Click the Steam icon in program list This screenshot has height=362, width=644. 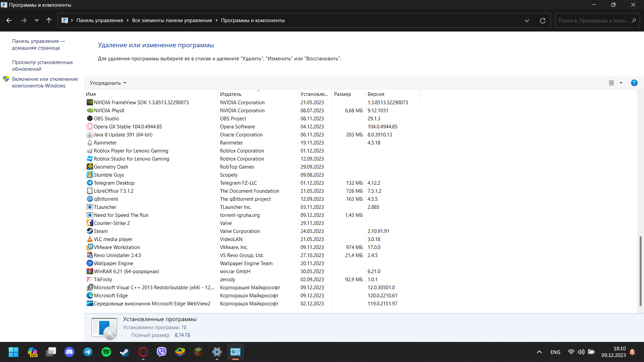click(x=90, y=231)
